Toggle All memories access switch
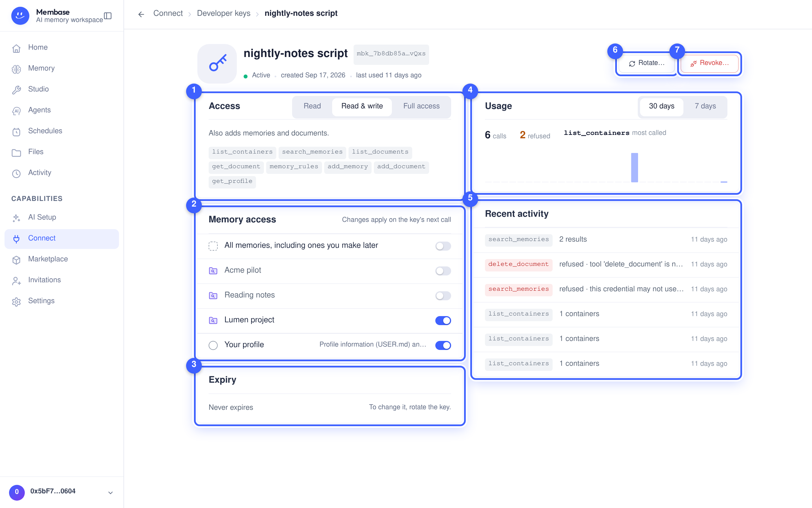Screen dimensions: 812x508 click(x=443, y=246)
